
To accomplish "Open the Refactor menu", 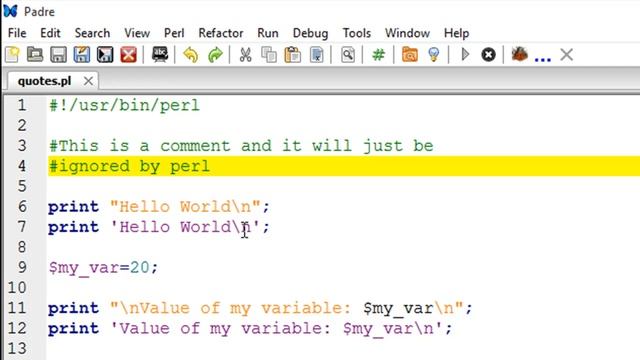I will pos(221,33).
